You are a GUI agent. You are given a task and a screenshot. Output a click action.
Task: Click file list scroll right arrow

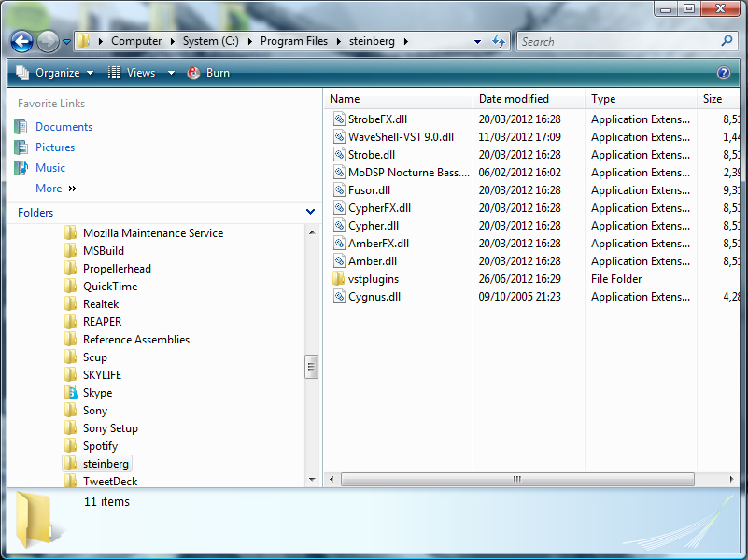click(x=732, y=479)
